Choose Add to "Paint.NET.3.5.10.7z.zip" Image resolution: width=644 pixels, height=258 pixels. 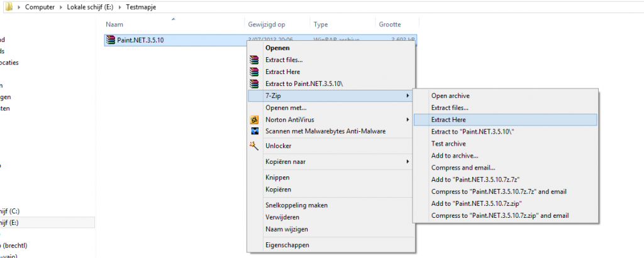click(x=505, y=203)
